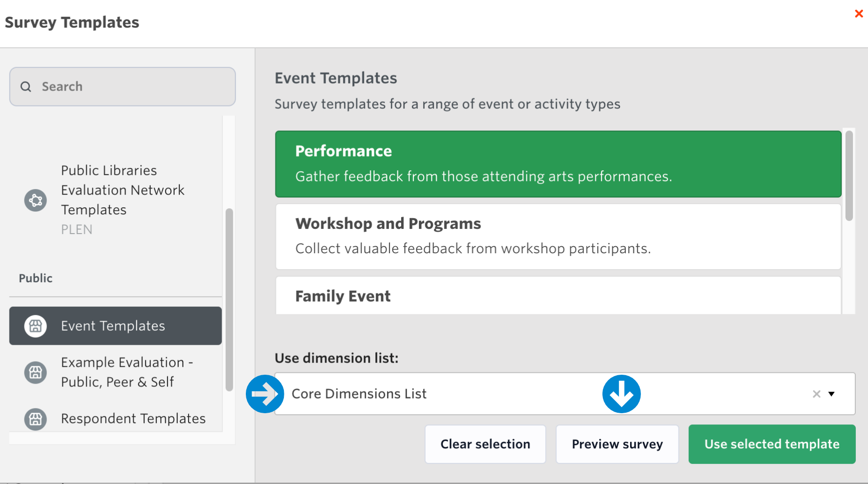The image size is (868, 484).
Task: Click the Example Evaluation category icon
Action: tap(36, 372)
